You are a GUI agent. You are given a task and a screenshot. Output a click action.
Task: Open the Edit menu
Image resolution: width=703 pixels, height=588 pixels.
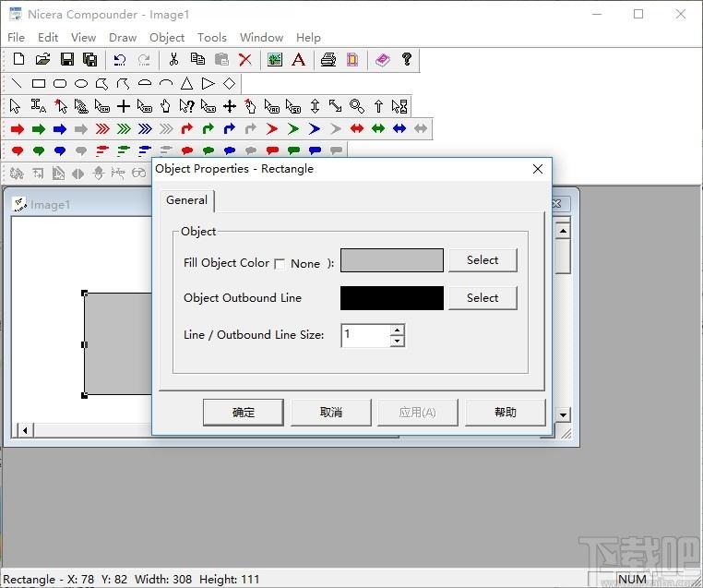click(x=48, y=37)
